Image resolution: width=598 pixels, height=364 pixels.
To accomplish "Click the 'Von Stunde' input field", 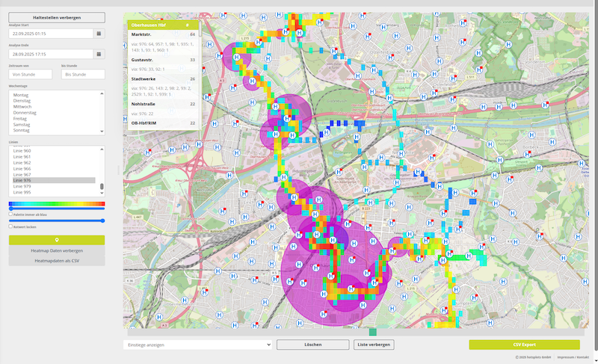I will tap(31, 74).
